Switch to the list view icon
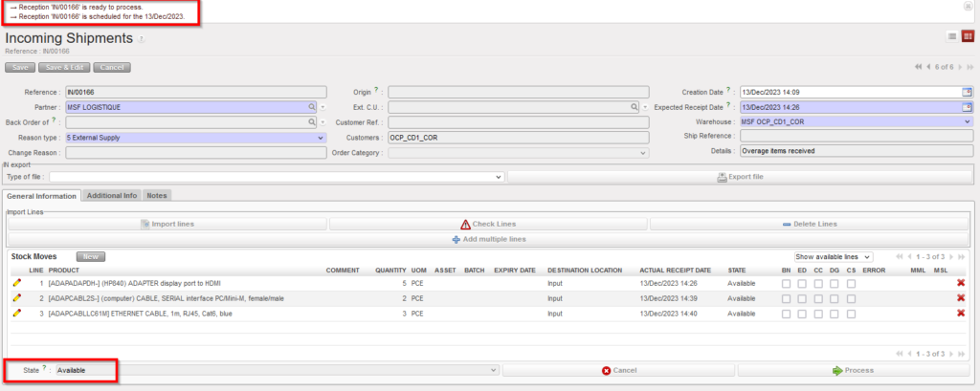980x391 pixels. point(952,36)
